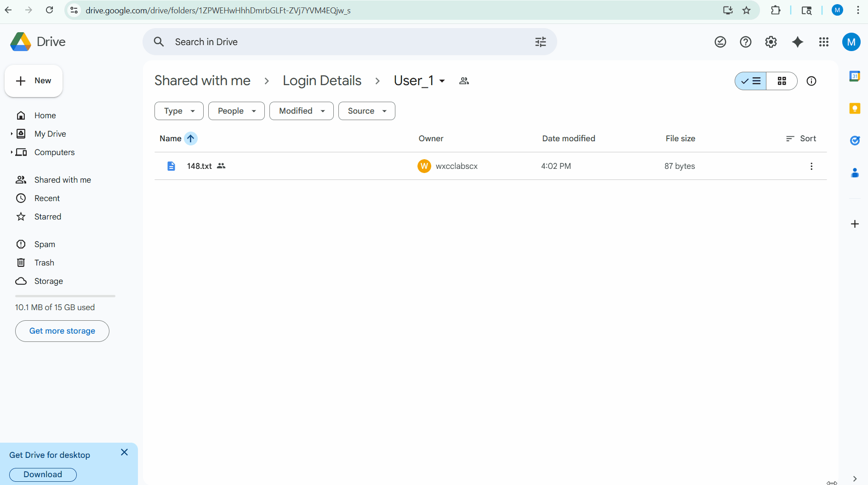This screenshot has width=868, height=485.
Task: Click the Gemini sparkle icon
Action: coord(798,42)
